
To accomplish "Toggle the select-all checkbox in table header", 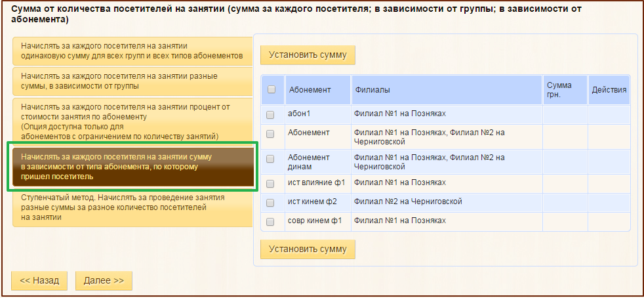I will point(271,89).
